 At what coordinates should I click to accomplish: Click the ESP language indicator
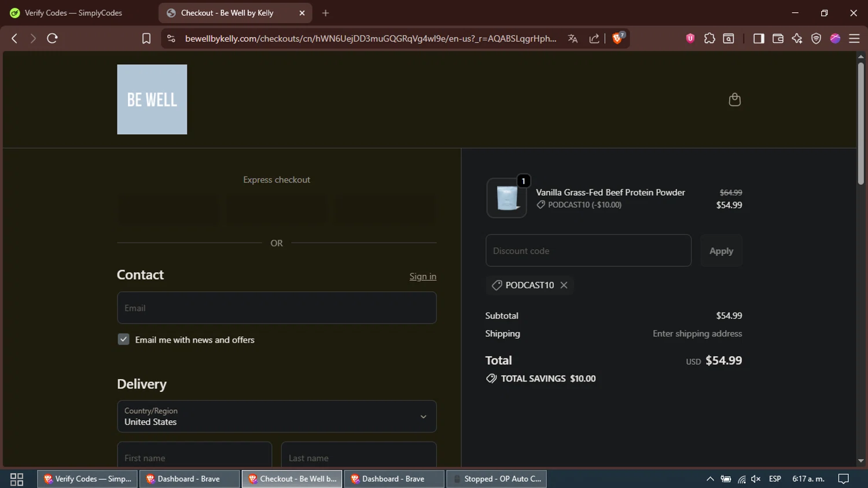[775, 479]
